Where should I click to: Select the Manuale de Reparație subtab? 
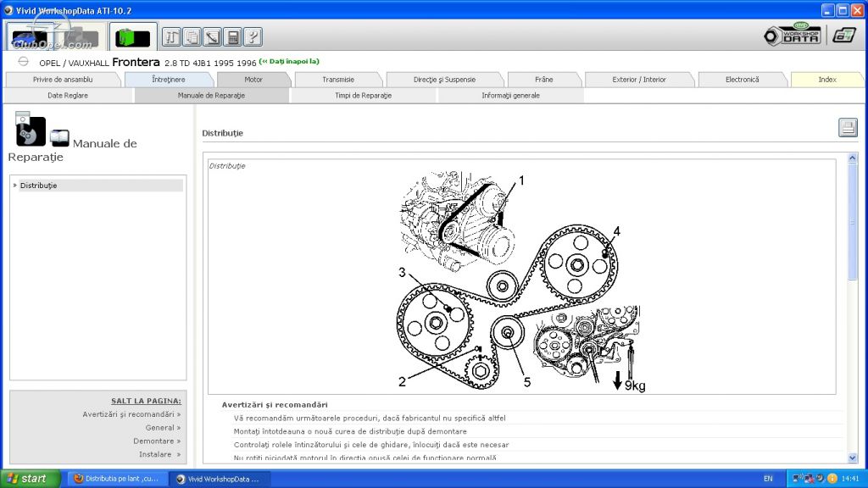(x=211, y=96)
